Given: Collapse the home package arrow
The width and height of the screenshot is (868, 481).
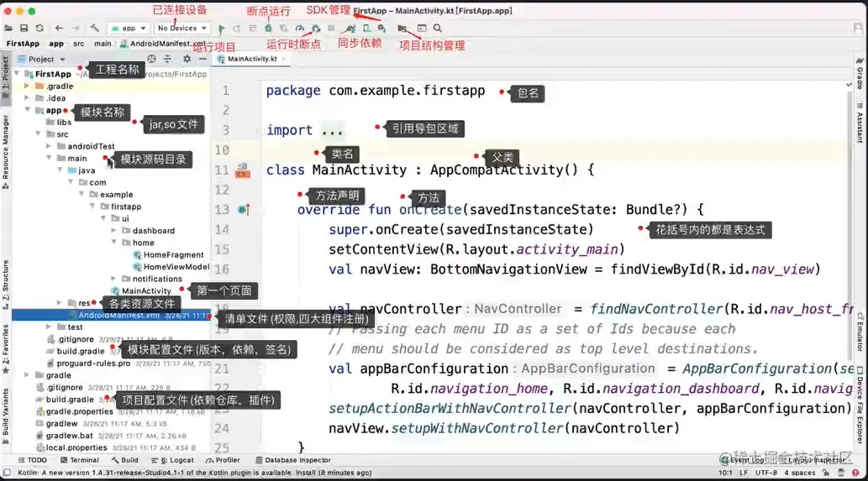Looking at the screenshot, I should [113, 243].
